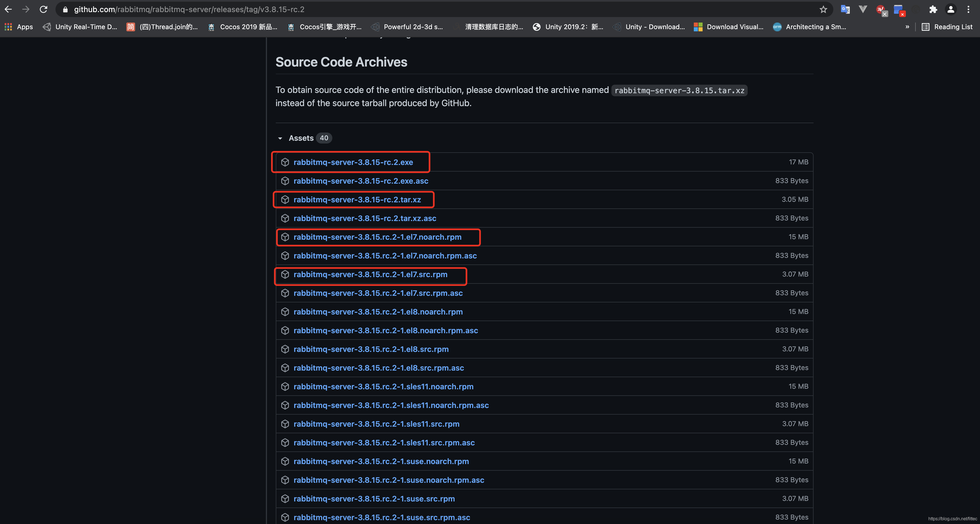Click the Assets count badge 40

[x=324, y=138]
